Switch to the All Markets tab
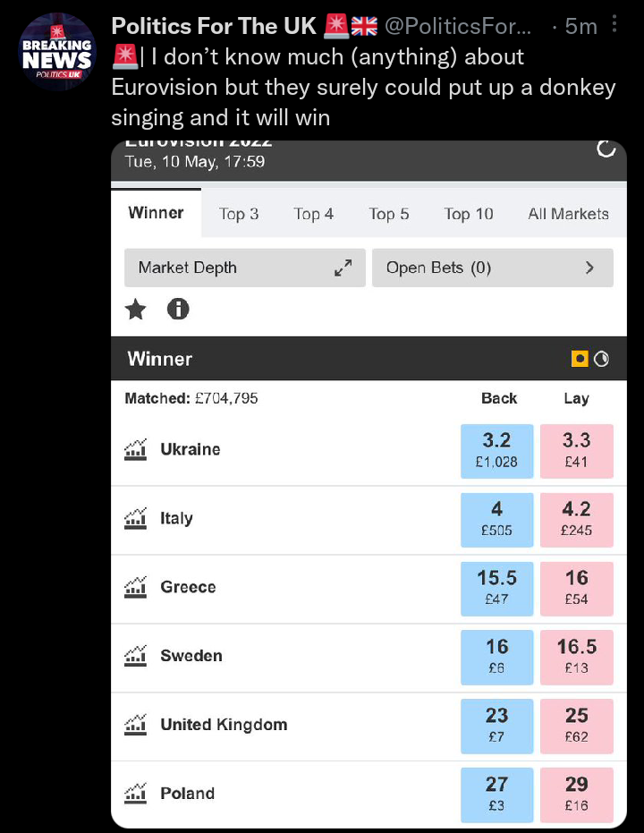 tap(568, 214)
